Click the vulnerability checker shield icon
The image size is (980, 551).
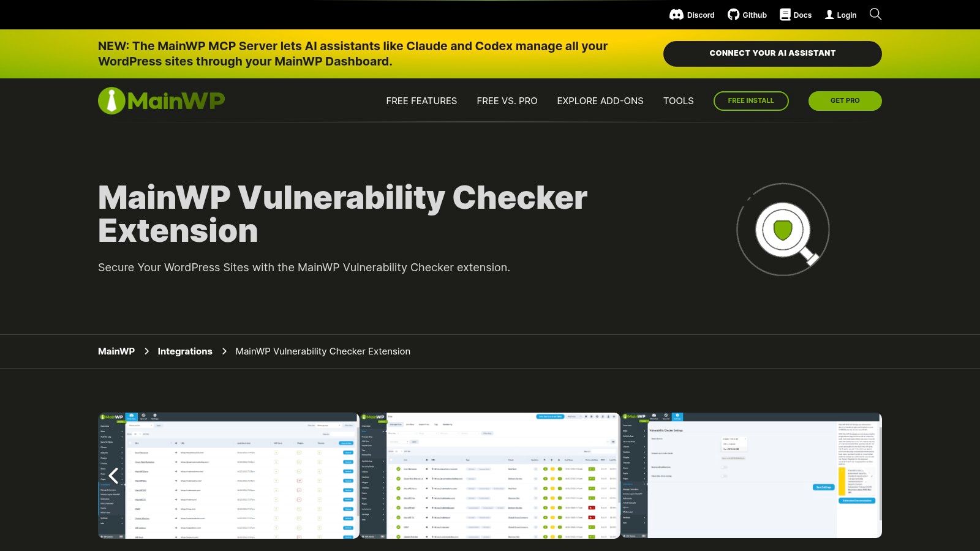783,230
